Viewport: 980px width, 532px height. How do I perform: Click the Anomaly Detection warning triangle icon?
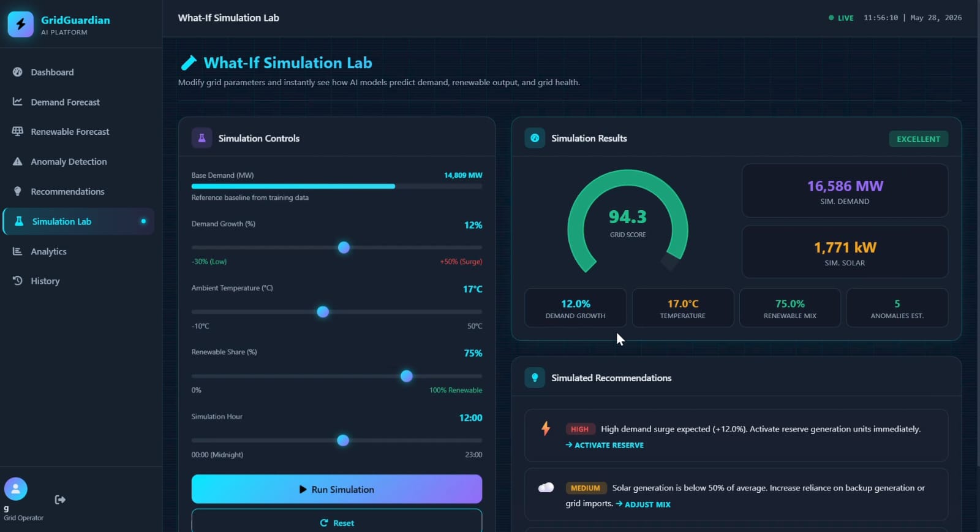(x=18, y=161)
